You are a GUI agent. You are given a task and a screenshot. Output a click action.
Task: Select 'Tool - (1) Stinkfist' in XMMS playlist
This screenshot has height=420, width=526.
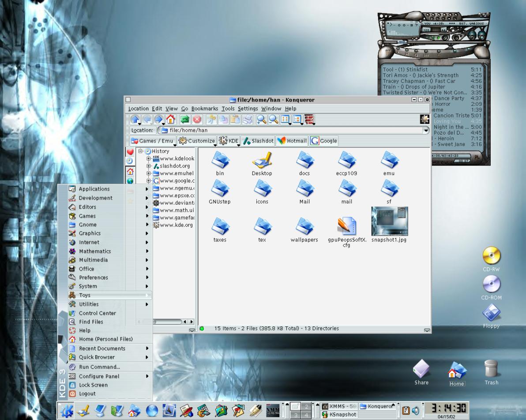(x=432, y=69)
